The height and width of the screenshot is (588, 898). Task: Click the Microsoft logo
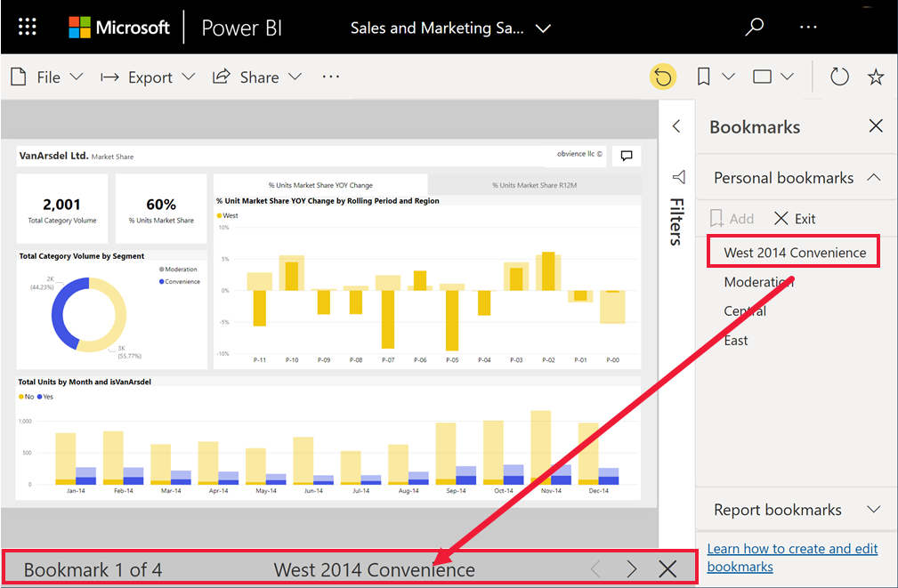point(119,27)
